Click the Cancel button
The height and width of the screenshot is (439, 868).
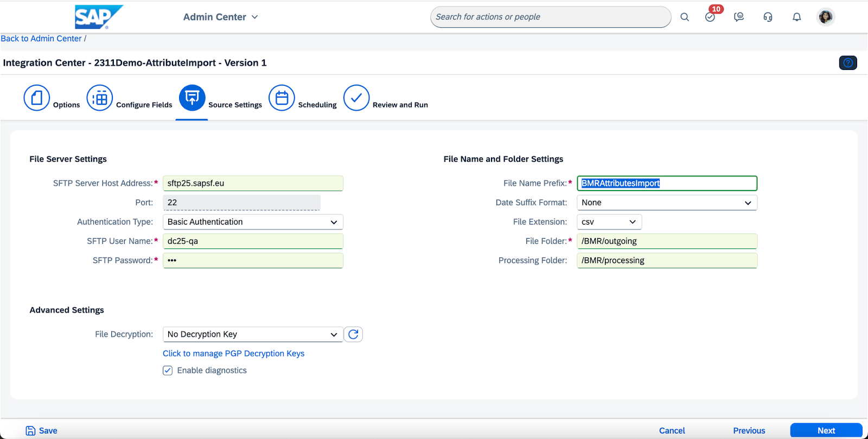672,431
